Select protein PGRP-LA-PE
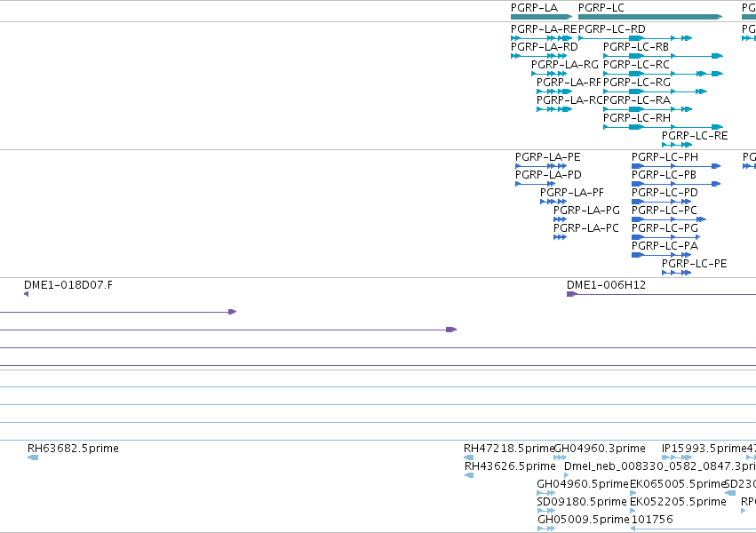Image resolution: width=756 pixels, height=533 pixels. pyautogui.click(x=541, y=166)
